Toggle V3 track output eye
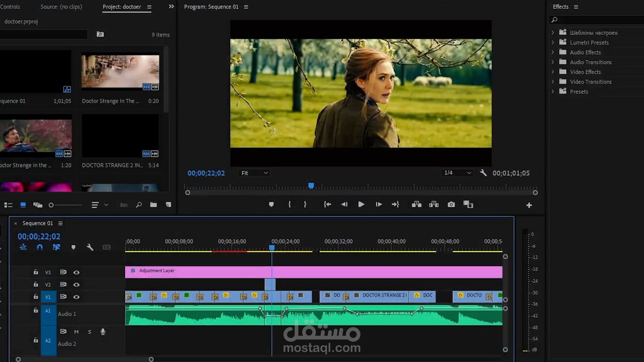 point(76,273)
